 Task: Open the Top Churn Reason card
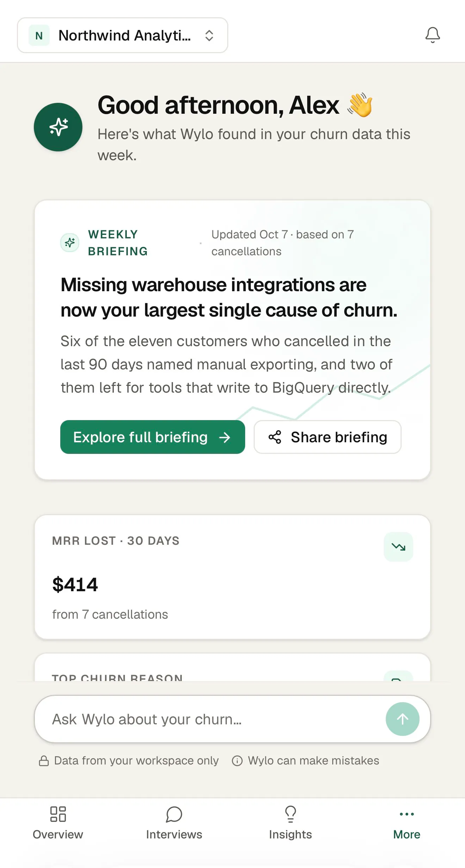point(232,667)
